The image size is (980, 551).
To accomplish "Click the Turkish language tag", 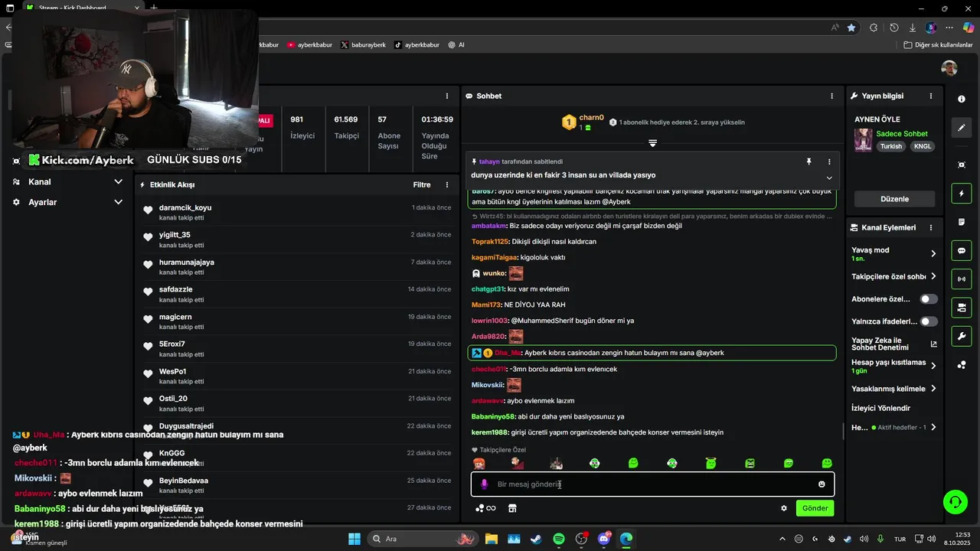I will 890,146.
